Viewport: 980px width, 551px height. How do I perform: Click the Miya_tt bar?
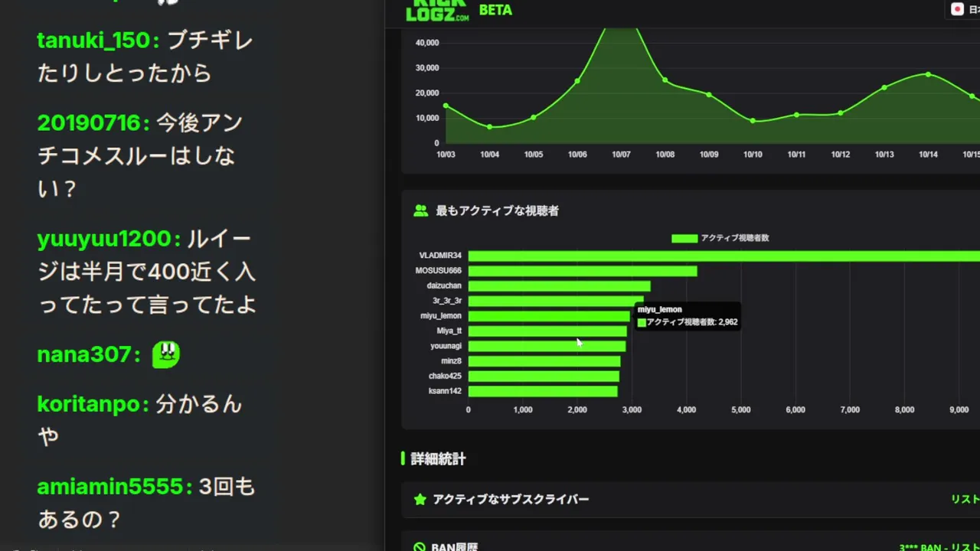(x=547, y=331)
